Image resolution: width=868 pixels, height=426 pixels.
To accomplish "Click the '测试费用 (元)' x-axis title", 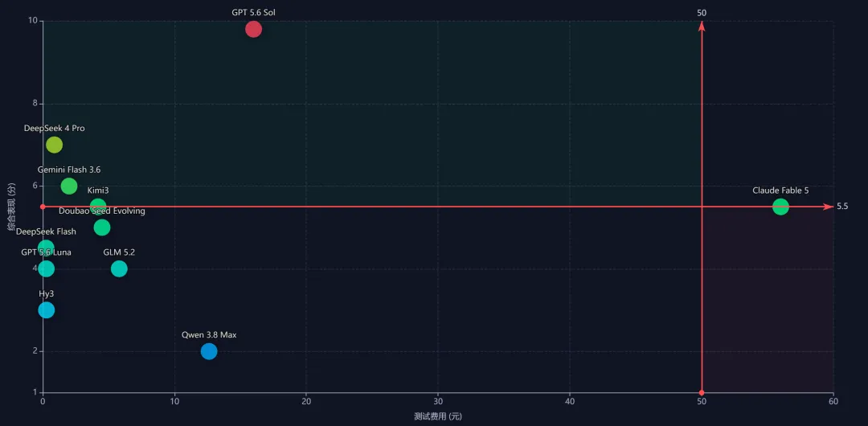I will point(437,416).
